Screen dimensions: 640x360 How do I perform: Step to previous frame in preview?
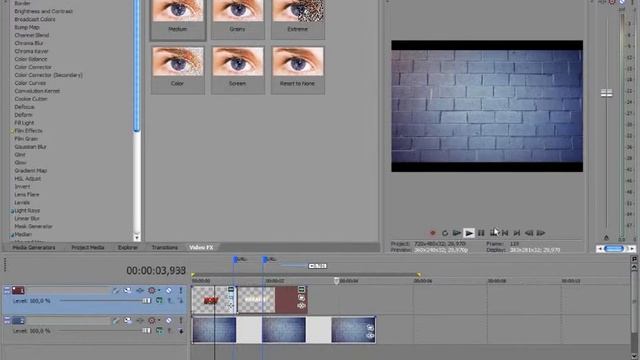pyautogui.click(x=529, y=233)
